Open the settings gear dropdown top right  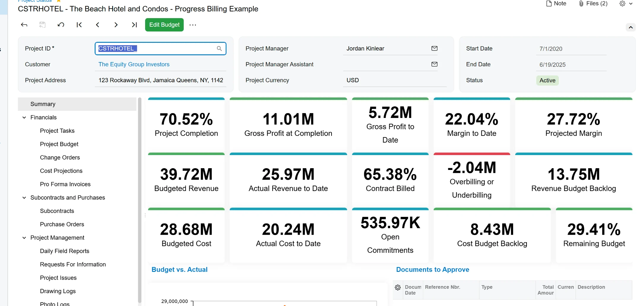click(626, 4)
